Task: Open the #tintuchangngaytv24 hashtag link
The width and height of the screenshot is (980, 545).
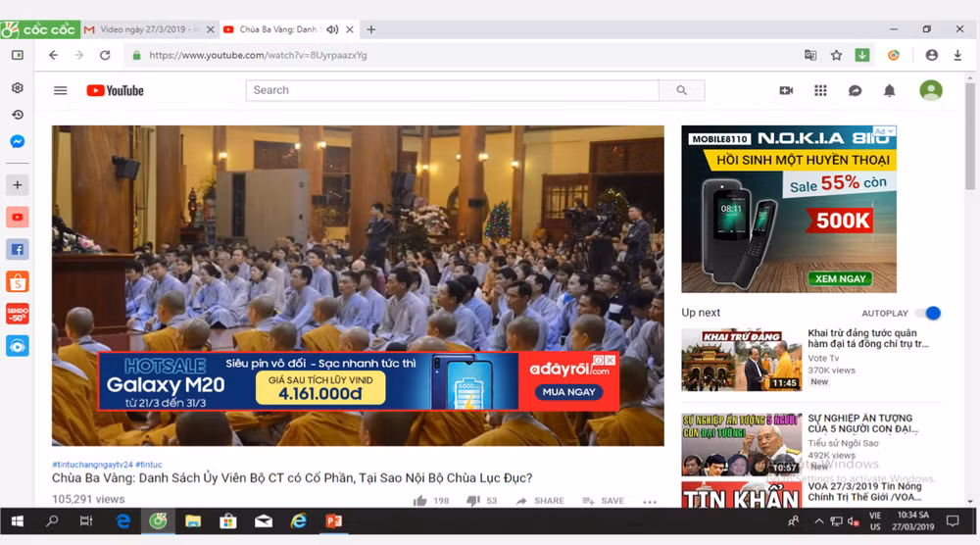Action: (x=92, y=465)
